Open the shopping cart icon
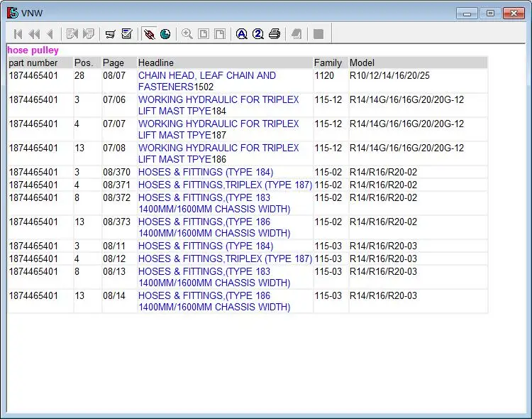 click(110, 34)
